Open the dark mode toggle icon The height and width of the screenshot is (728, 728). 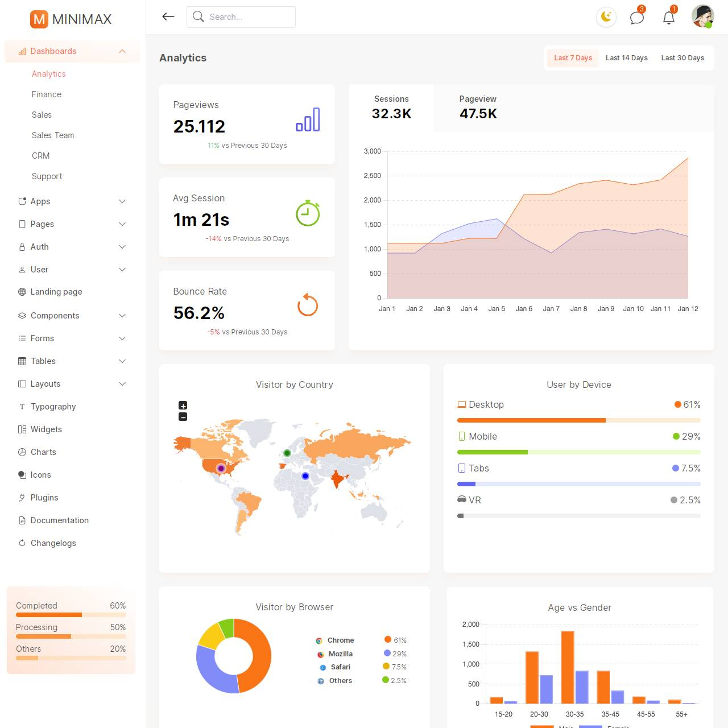coord(606,17)
